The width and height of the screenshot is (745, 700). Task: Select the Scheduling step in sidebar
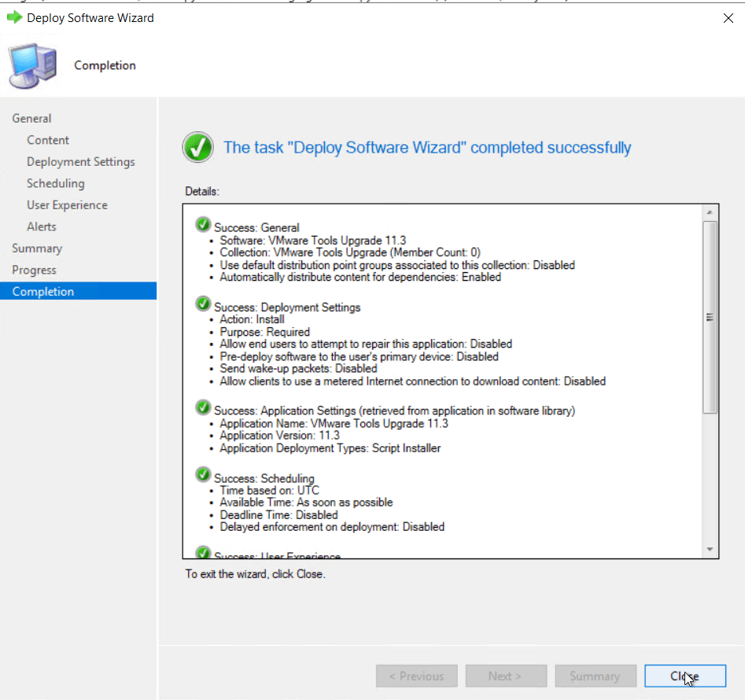(55, 183)
